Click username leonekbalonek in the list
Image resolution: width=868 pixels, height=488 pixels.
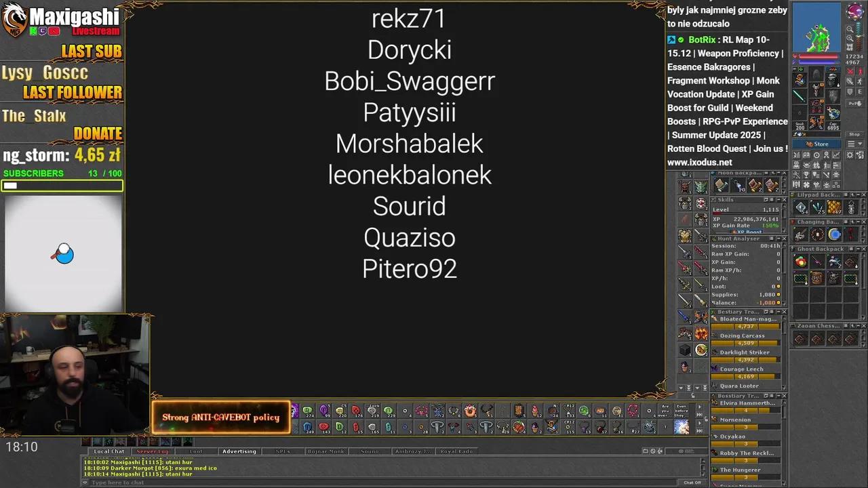point(410,175)
